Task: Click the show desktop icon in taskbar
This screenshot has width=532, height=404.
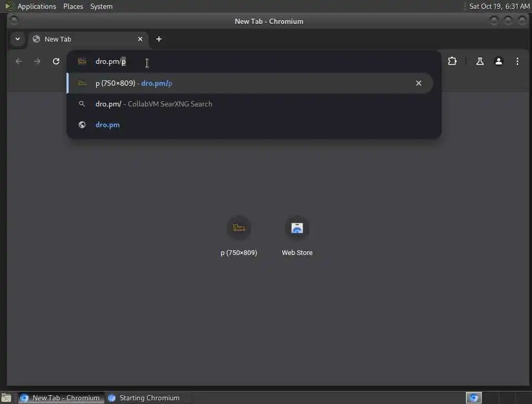Action: tap(6, 398)
